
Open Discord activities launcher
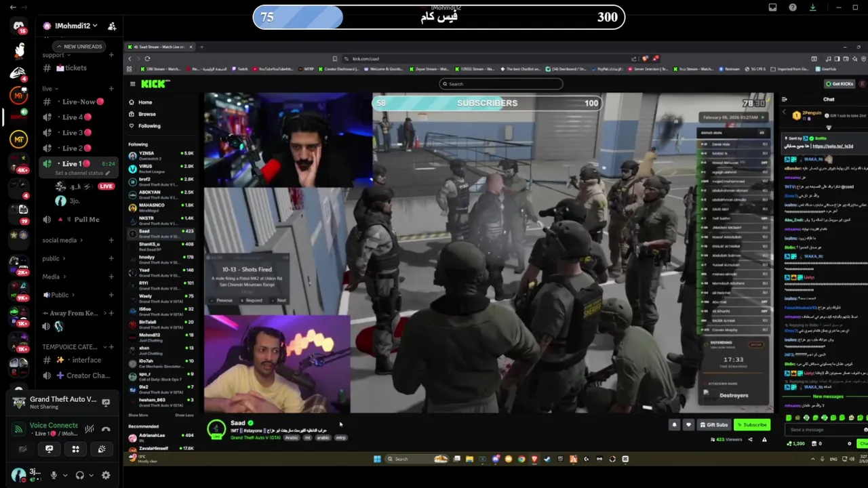pos(75,449)
